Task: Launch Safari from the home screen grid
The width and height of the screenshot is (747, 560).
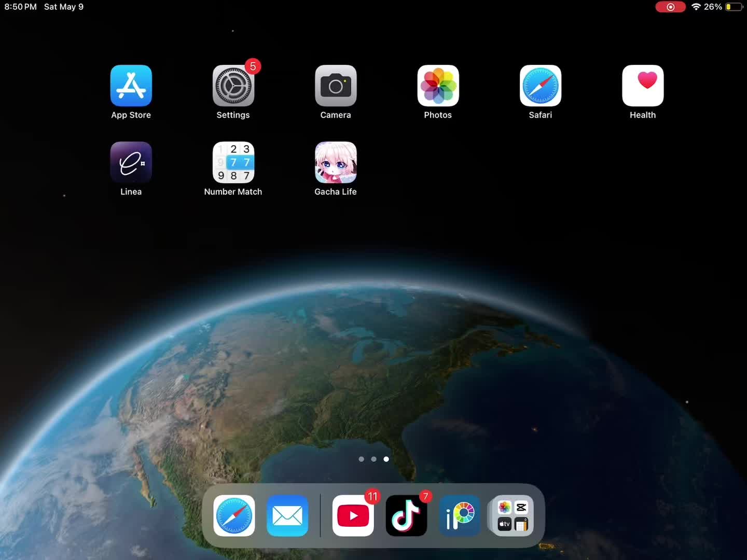Action: (x=541, y=86)
